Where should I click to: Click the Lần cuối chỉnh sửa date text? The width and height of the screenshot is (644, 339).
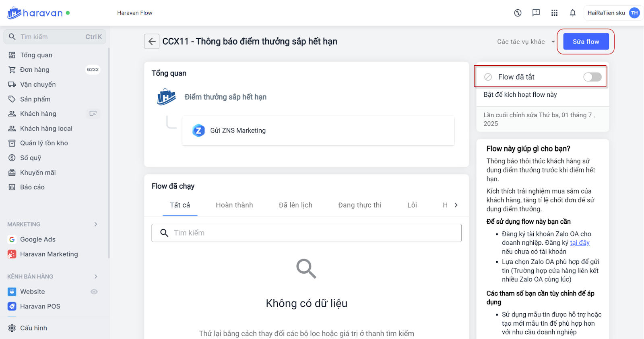pos(539,119)
